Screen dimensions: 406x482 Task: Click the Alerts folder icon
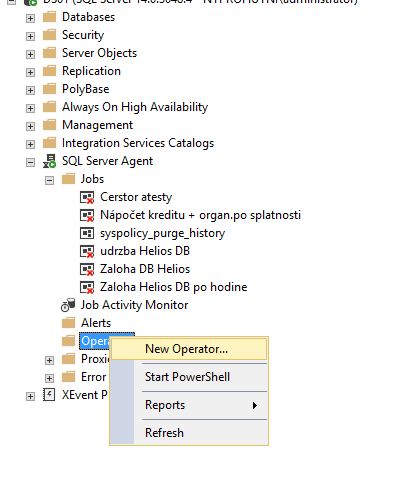pyautogui.click(x=69, y=323)
